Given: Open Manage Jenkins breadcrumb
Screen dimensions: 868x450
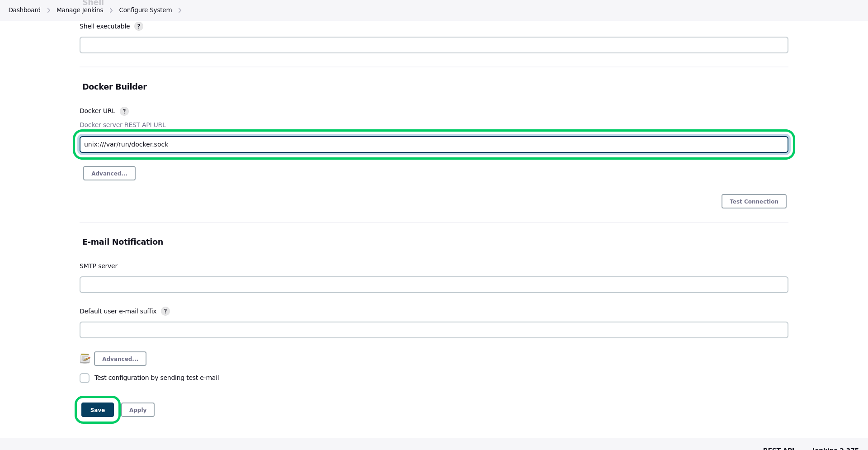Looking at the screenshot, I should [80, 10].
